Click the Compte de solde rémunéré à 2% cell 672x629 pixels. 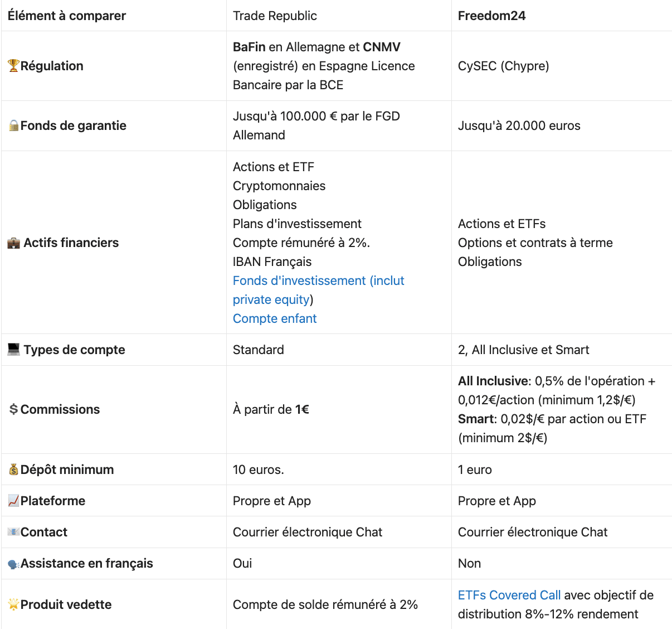click(325, 604)
